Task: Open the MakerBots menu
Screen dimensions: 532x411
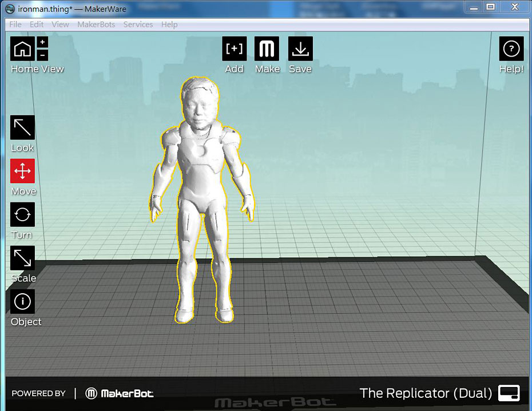Action: tap(96, 25)
